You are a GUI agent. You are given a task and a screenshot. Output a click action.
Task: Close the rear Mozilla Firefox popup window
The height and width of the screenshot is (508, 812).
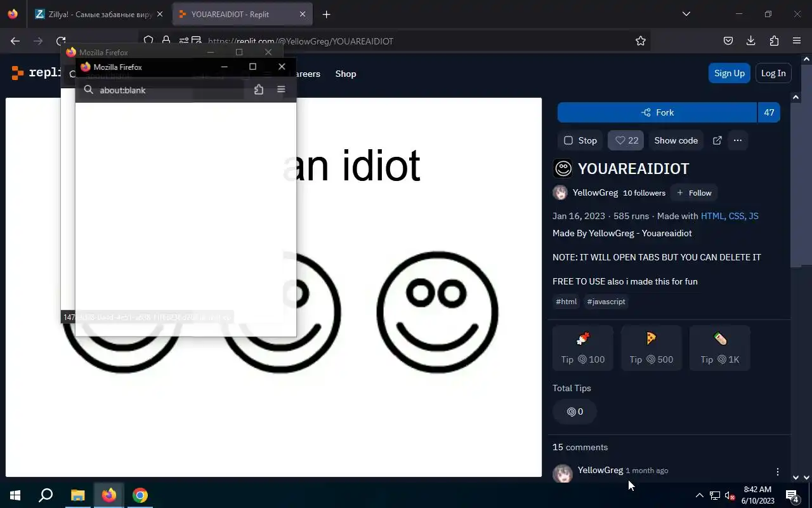click(x=268, y=52)
